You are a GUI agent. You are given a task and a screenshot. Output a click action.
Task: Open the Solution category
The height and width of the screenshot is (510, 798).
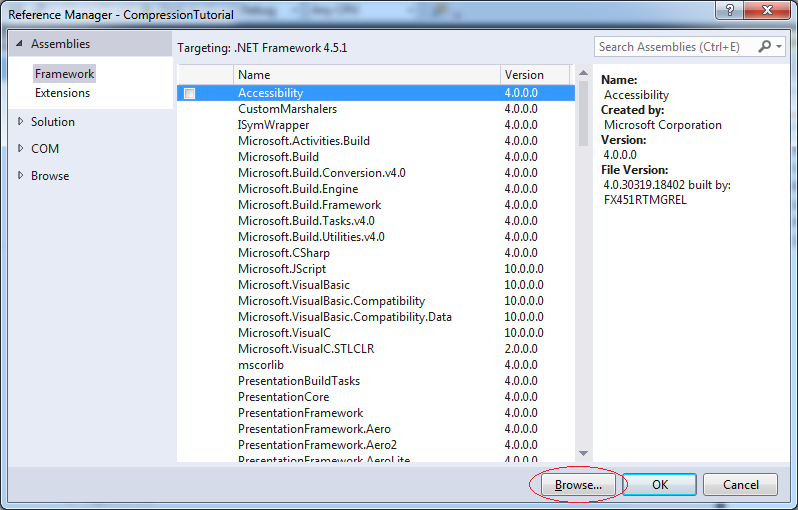click(x=52, y=122)
